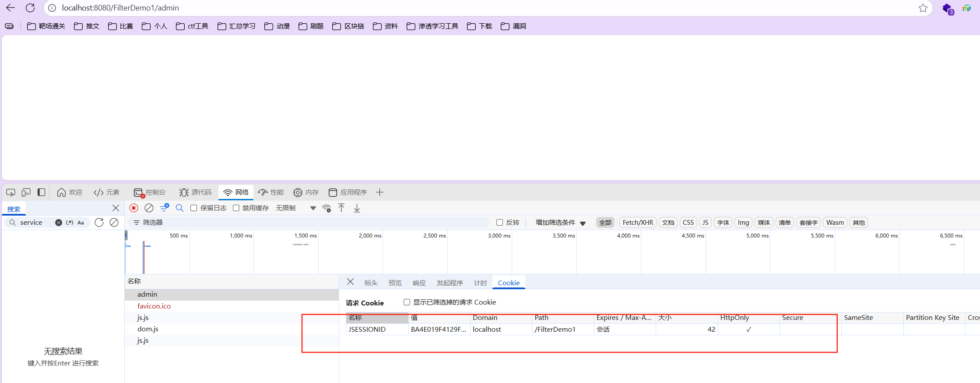Check the 反转 invert filter checkbox
The image size is (980, 383).
pyautogui.click(x=499, y=223)
